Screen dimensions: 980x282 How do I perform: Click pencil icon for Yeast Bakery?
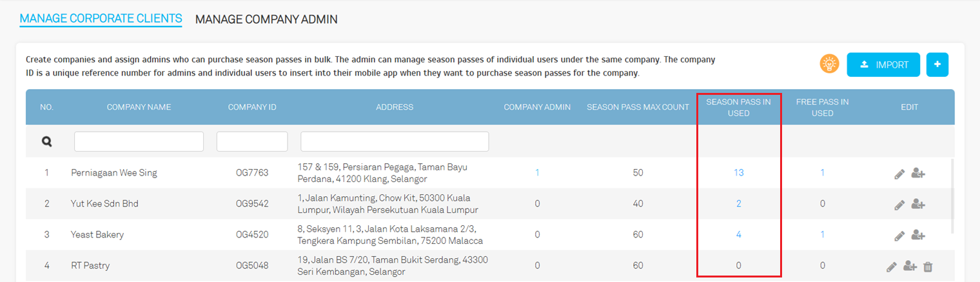click(899, 236)
